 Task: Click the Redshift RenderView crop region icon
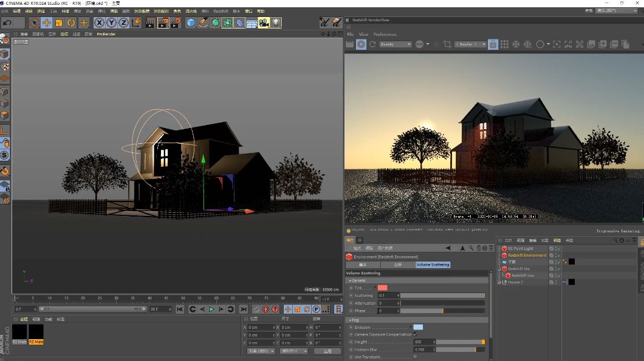447,44
